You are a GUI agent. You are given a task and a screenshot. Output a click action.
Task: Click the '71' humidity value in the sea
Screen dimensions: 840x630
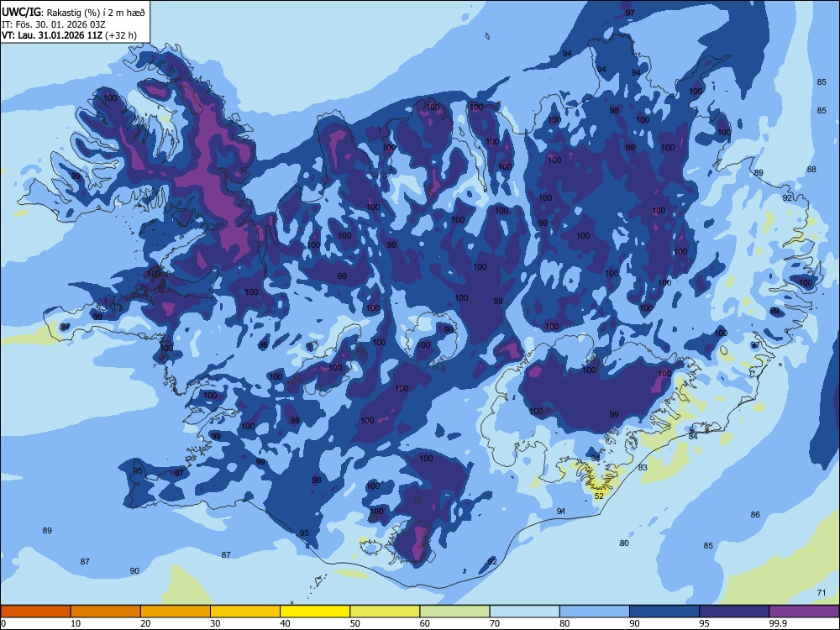tap(822, 592)
